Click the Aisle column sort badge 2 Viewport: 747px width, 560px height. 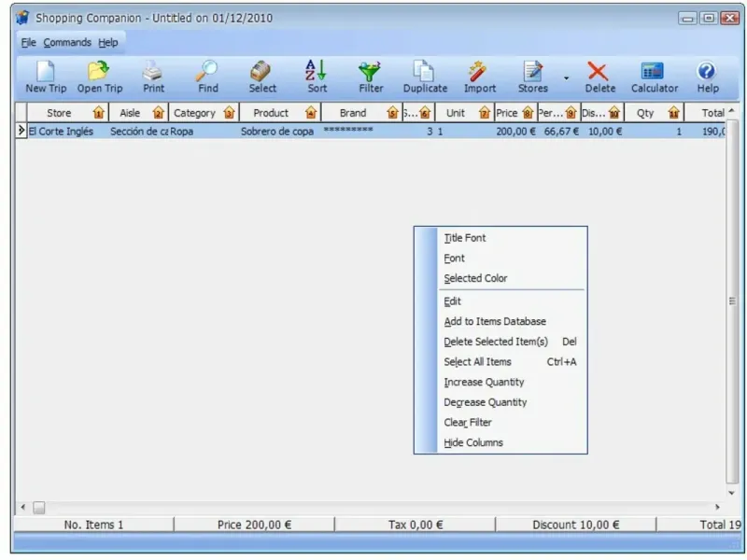(158, 113)
